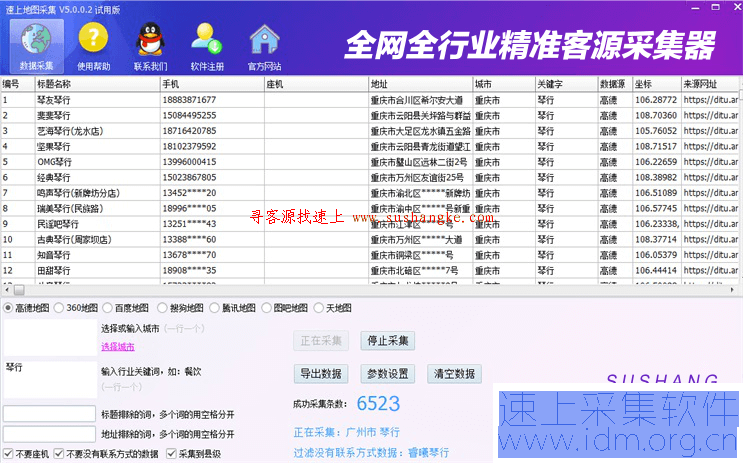743x463 pixels.
Task: Open the 软件注册 user icon
Action: pyautogui.click(x=207, y=47)
